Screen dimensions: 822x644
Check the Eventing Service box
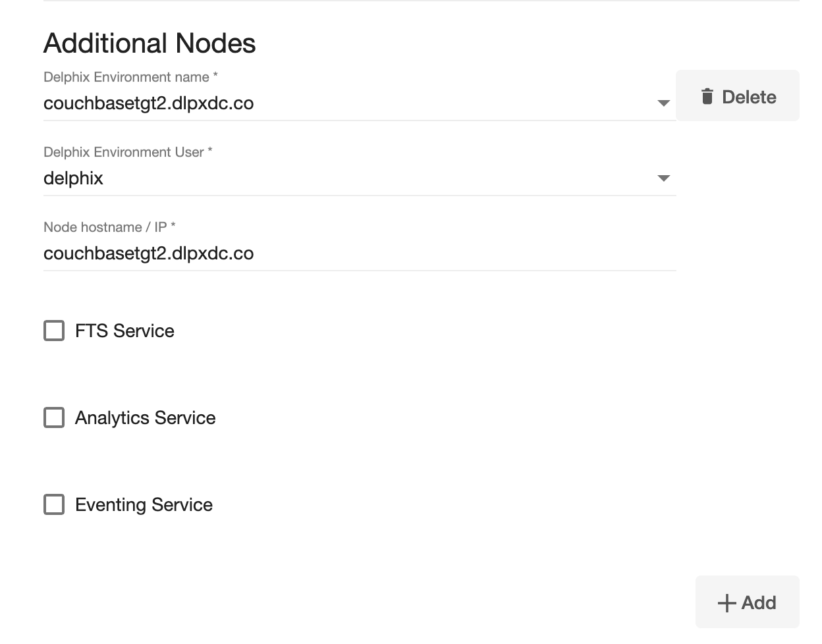(54, 504)
